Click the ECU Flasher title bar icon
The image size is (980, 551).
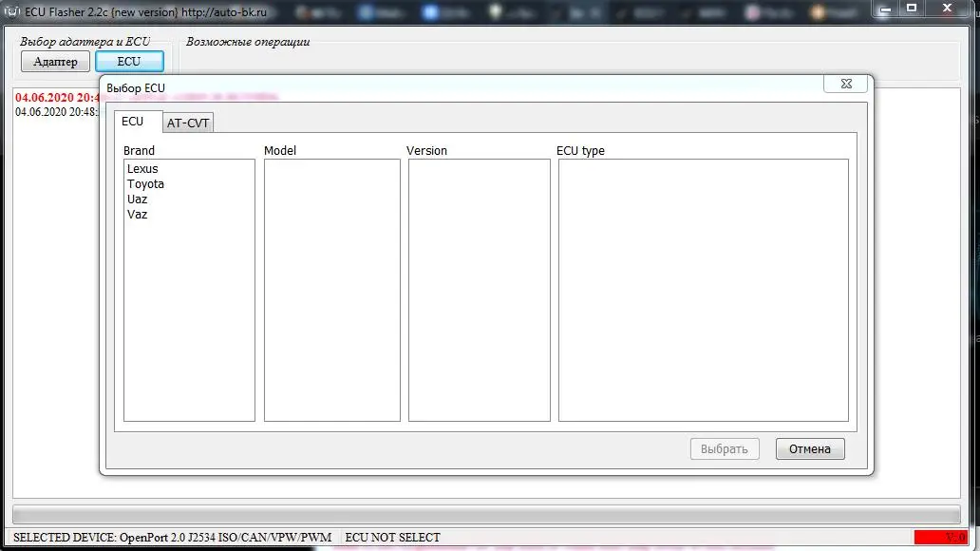click(x=12, y=11)
